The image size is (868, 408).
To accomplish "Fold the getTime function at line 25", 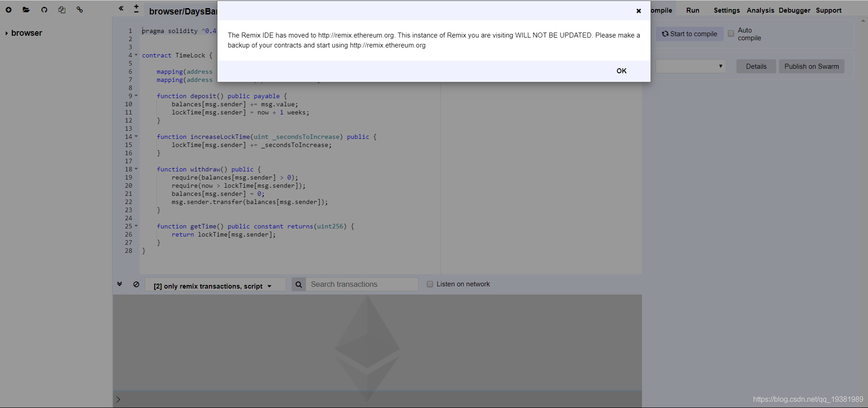I will (136, 226).
